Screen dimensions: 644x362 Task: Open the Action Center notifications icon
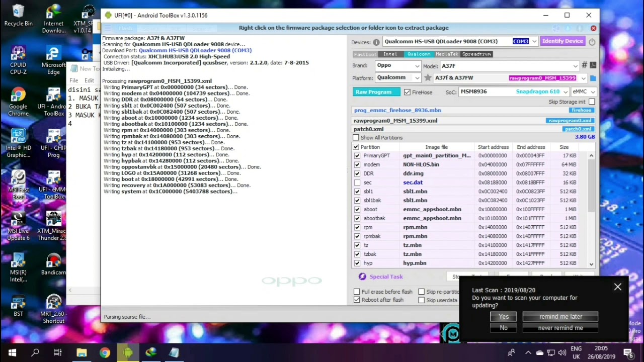pos(628,352)
